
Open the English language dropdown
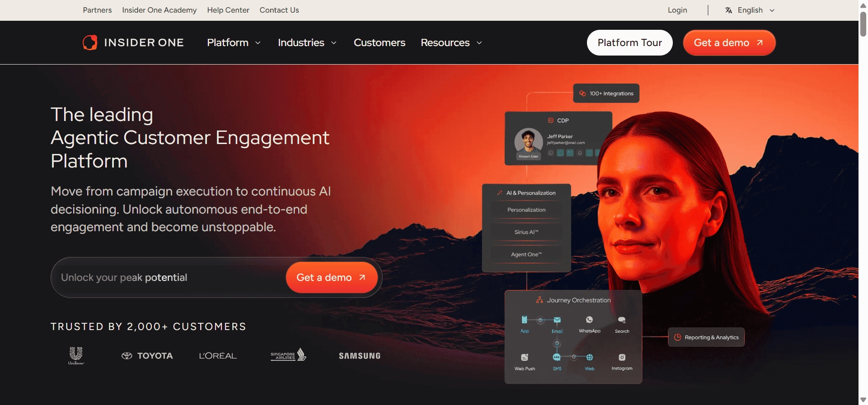[x=750, y=10]
